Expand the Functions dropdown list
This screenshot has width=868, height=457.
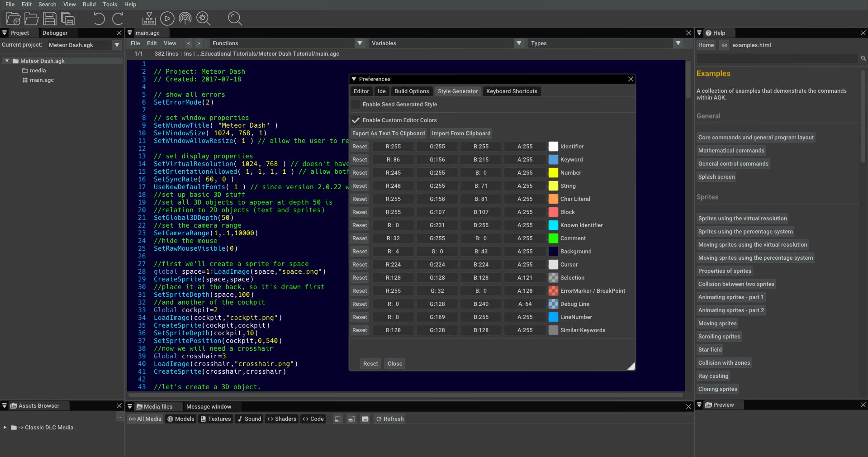(x=360, y=43)
